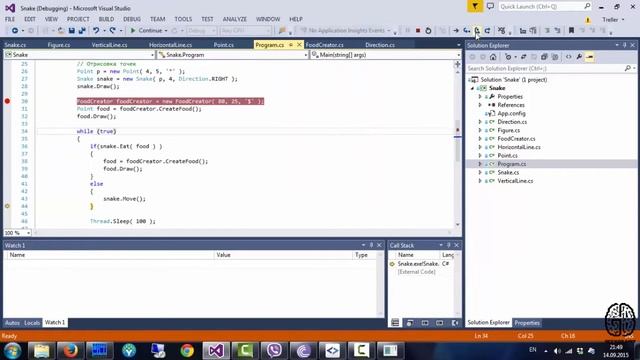
Task: Click the Undo arrow icon
Action: click(x=96, y=31)
